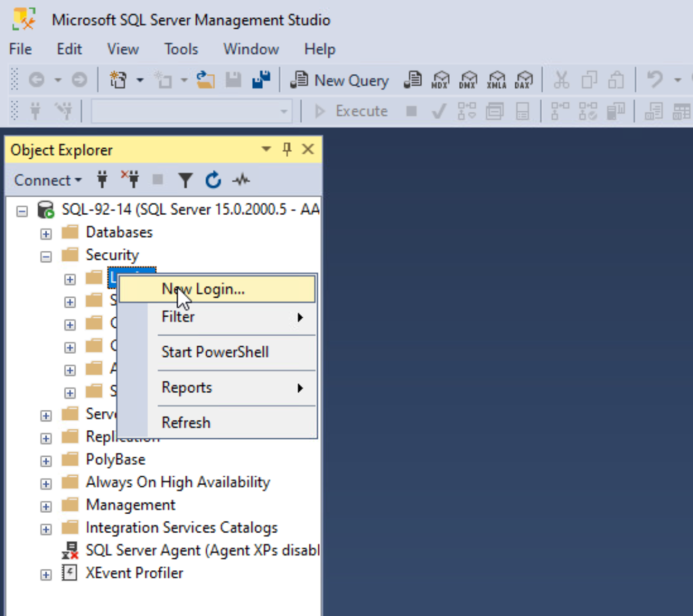
Task: Click the empty database selector combo box
Action: [x=191, y=111]
